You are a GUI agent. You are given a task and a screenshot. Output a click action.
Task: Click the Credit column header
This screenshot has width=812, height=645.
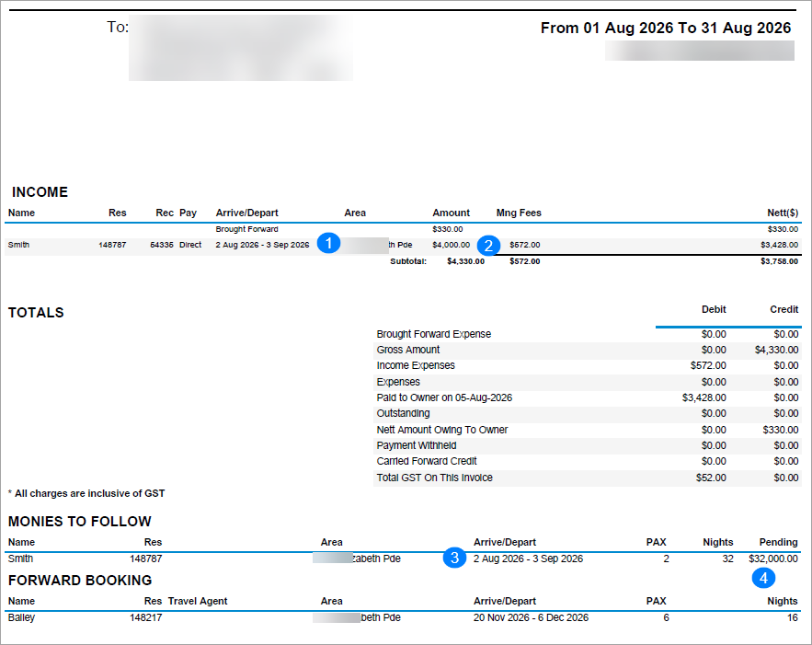(784, 309)
